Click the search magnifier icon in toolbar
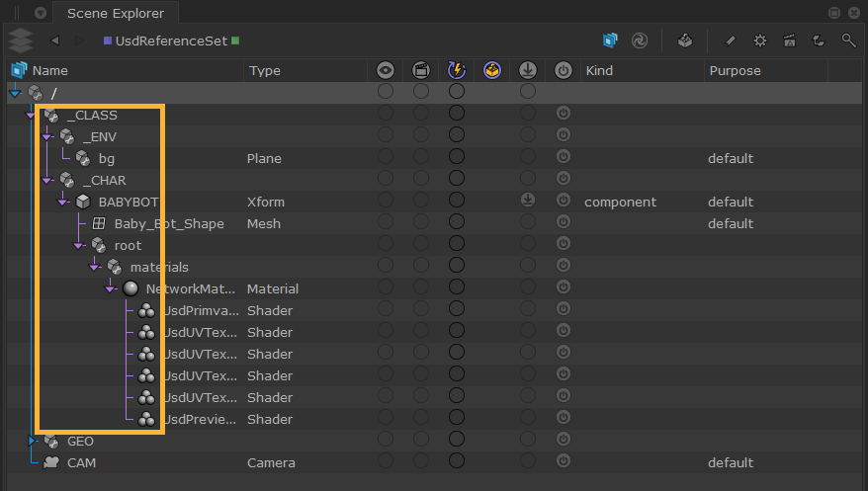 (x=848, y=41)
